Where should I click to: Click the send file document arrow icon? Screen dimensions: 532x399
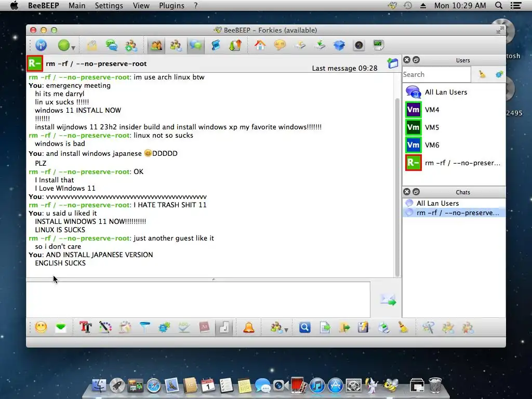click(325, 327)
